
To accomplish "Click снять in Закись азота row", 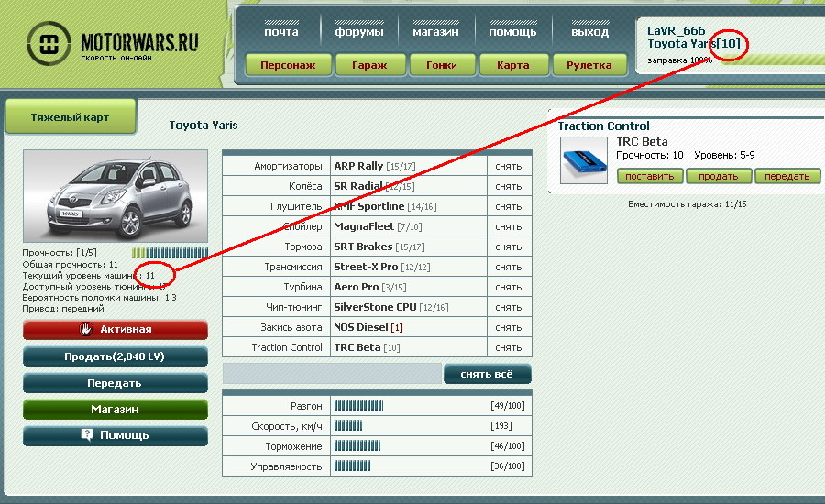I will (x=509, y=327).
